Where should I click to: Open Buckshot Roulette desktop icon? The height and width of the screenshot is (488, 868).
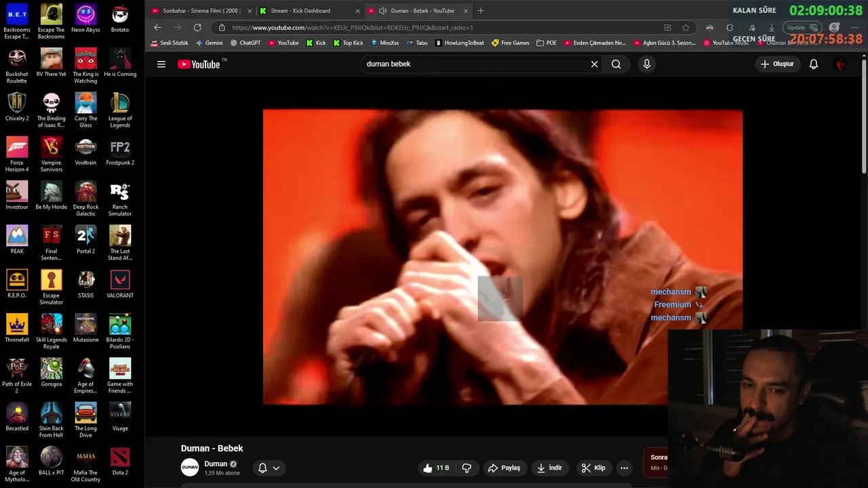tap(17, 66)
